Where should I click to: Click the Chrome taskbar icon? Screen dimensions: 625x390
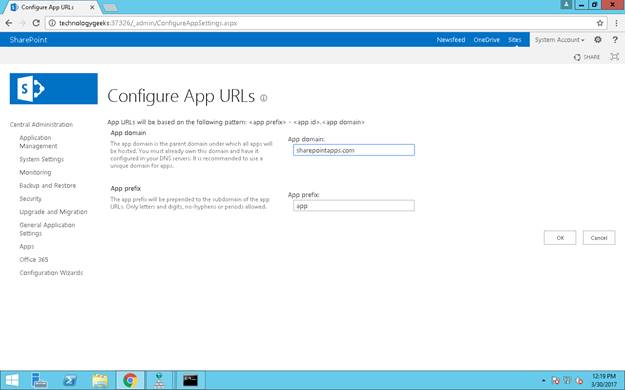coord(130,380)
